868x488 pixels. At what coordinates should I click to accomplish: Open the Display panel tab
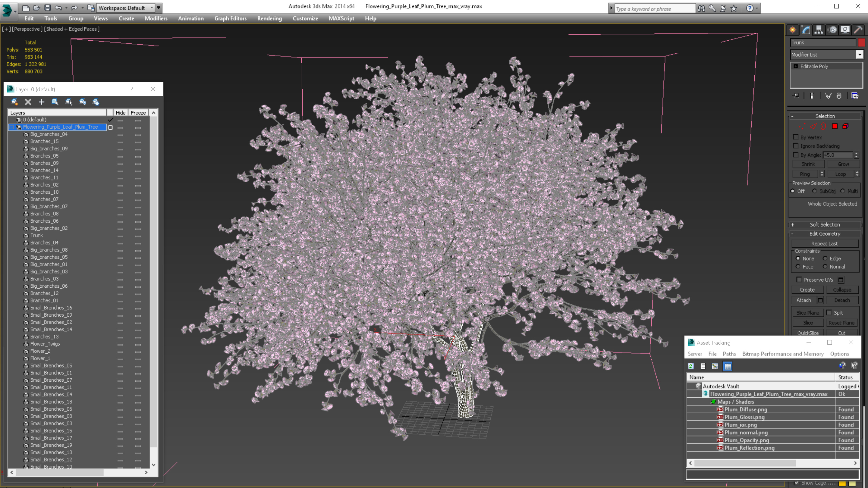(845, 30)
